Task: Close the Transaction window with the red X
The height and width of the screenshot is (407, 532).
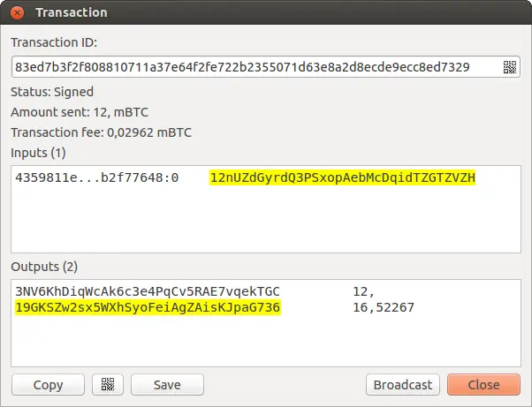Action: 17,13
